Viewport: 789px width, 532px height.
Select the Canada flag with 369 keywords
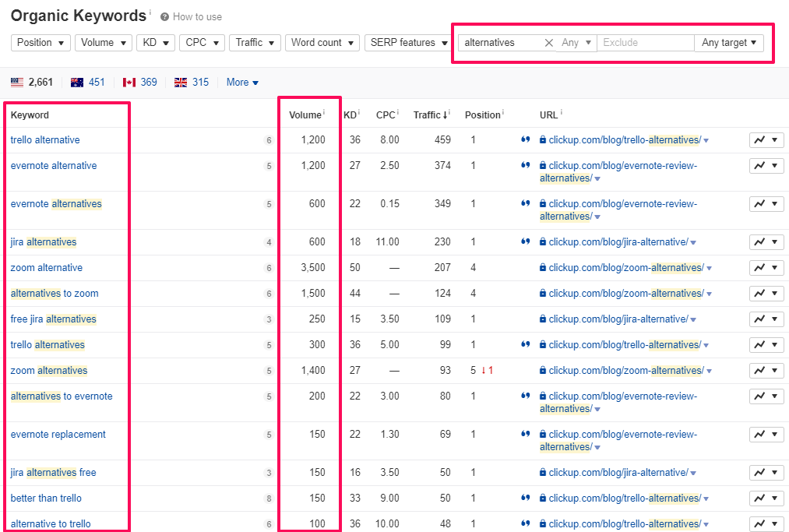coord(129,83)
